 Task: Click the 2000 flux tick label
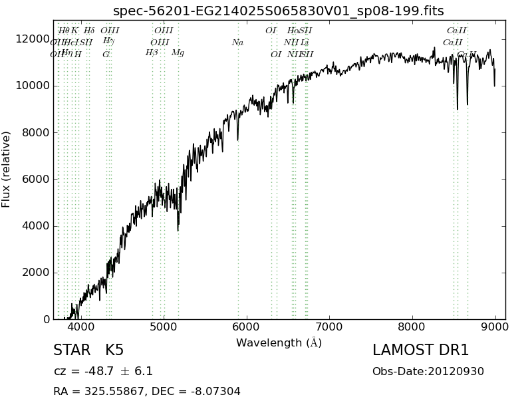point(36,272)
